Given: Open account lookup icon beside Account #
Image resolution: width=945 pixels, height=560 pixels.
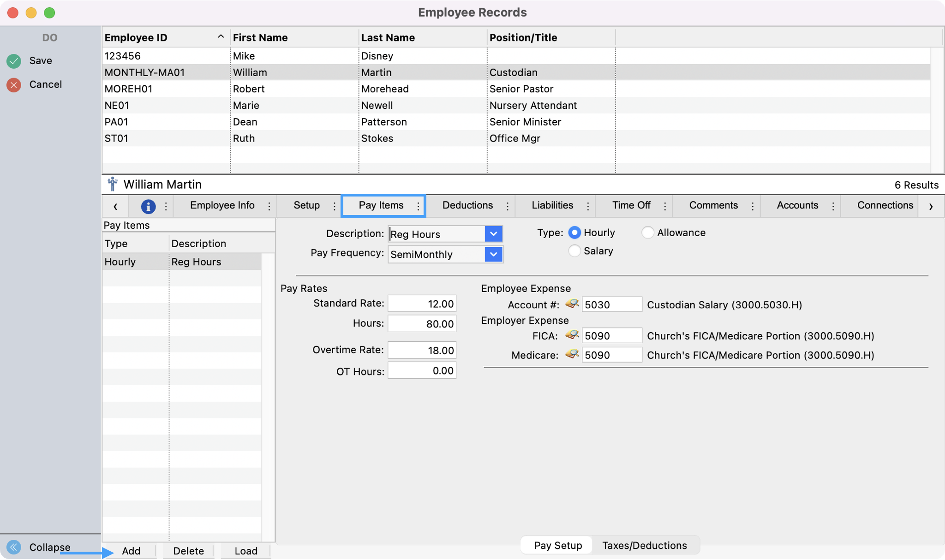Looking at the screenshot, I should [x=572, y=304].
